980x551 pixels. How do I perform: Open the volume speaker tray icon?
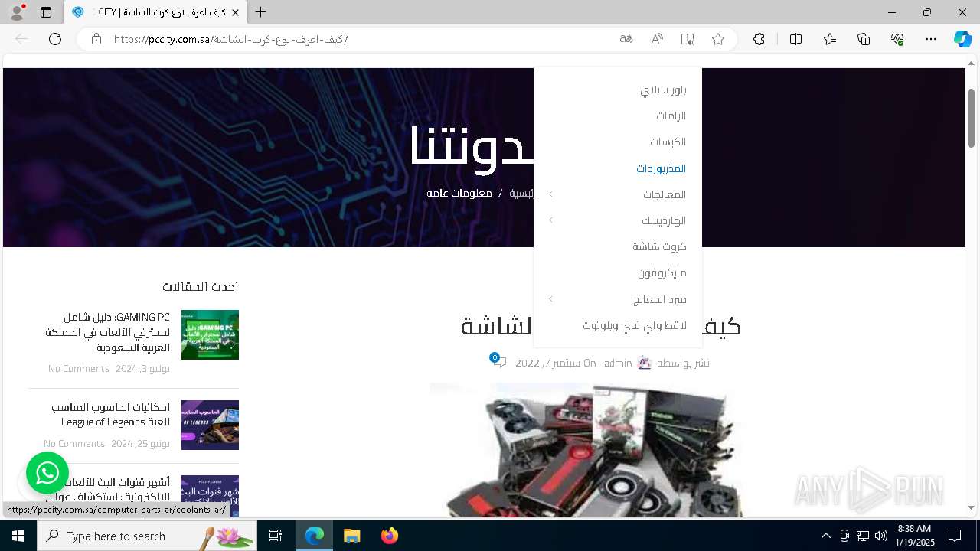click(881, 536)
